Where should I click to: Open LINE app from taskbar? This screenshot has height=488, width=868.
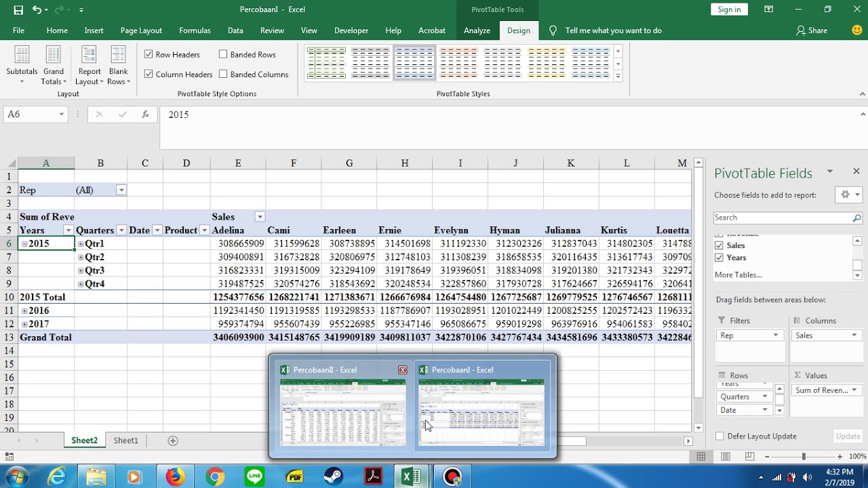[x=255, y=476]
